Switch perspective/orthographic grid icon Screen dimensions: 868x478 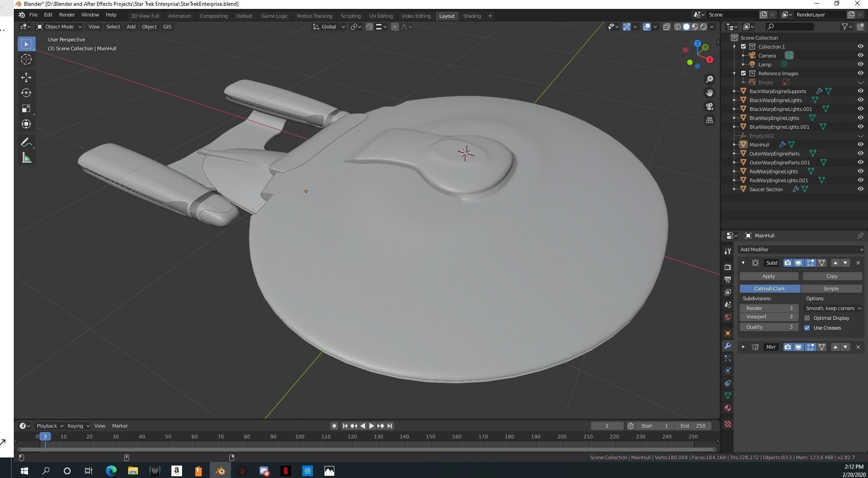tap(710, 120)
